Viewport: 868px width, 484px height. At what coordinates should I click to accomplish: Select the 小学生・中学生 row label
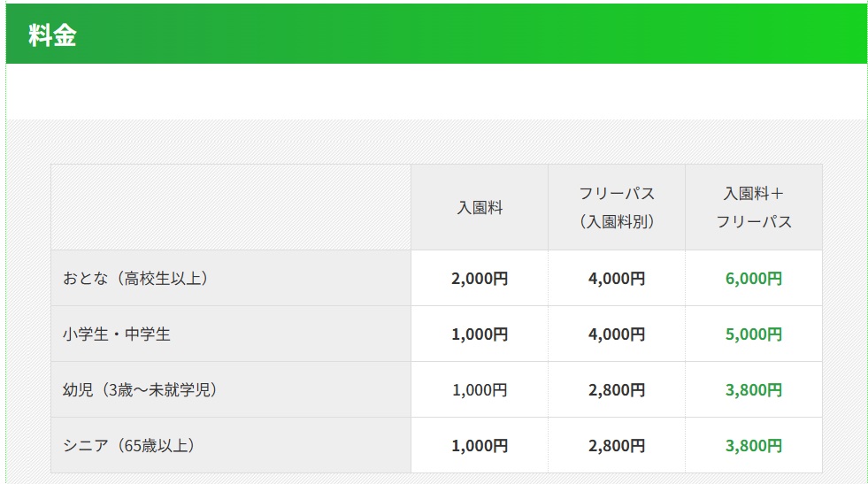click(117, 334)
